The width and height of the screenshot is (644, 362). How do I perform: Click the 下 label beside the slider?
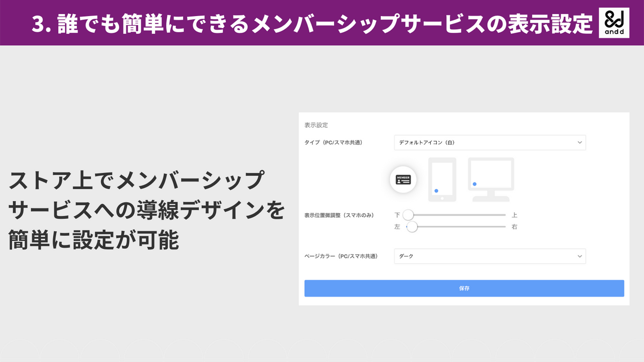[397, 215]
